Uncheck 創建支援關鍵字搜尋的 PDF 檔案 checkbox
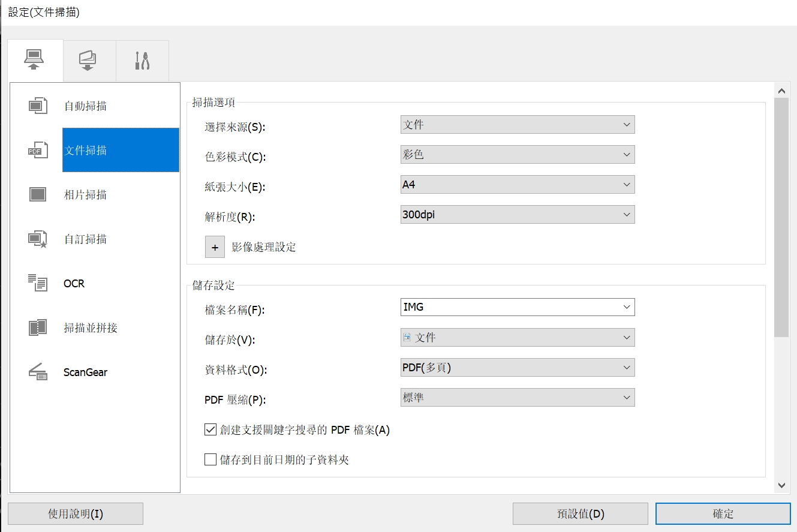This screenshot has width=797, height=532. click(x=210, y=429)
